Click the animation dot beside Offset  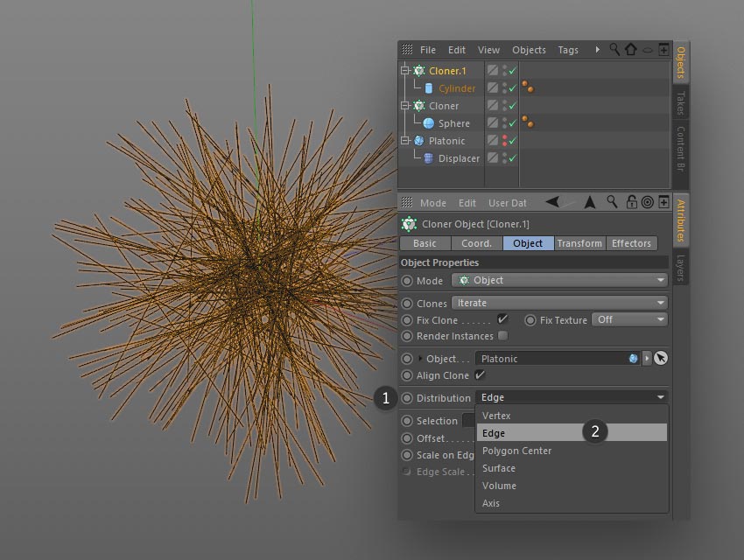click(407, 438)
